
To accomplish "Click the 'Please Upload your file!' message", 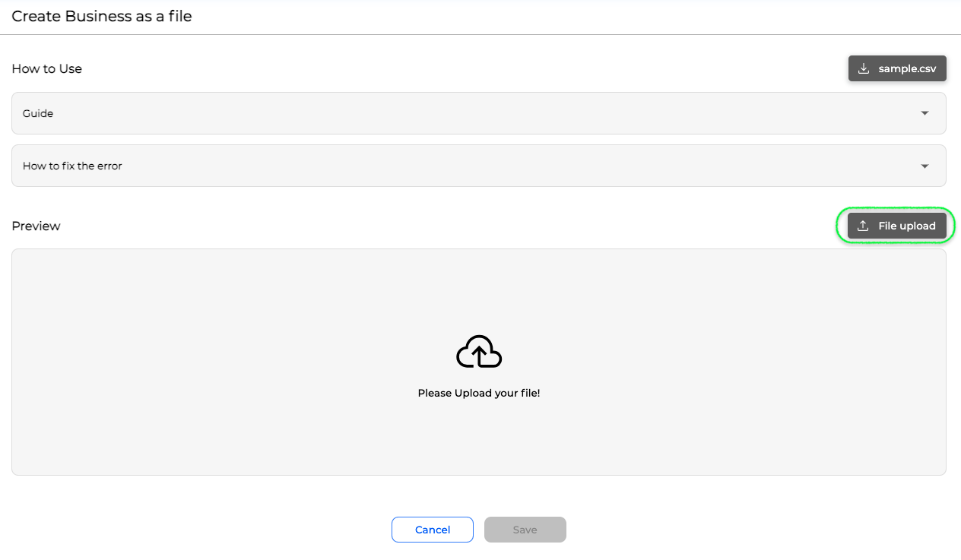I will click(x=479, y=394).
